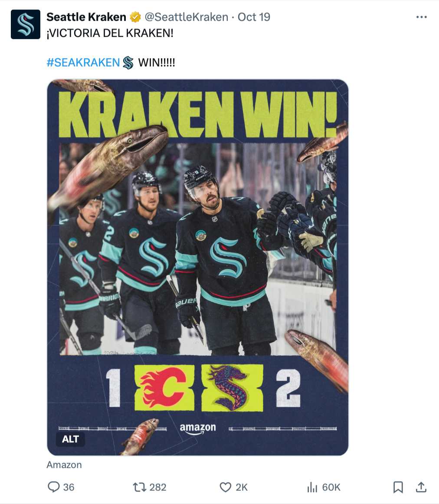The width and height of the screenshot is (439, 504).
Task: Click the Amazon caption below the image
Action: [64, 465]
